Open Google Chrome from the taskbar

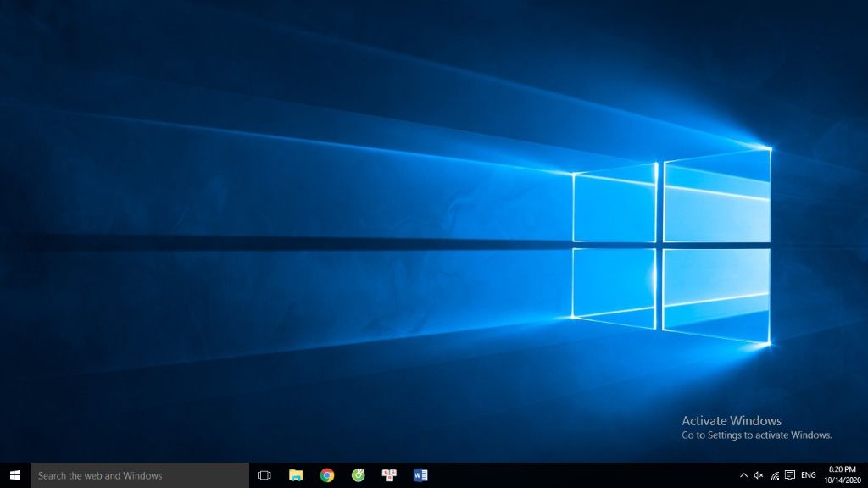(x=326, y=475)
